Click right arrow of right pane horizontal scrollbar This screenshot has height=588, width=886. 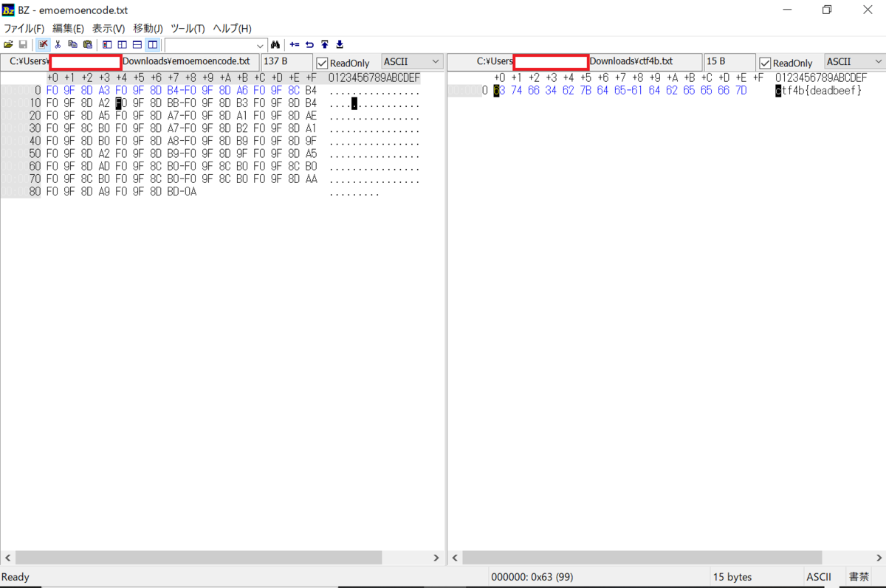pyautogui.click(x=878, y=558)
